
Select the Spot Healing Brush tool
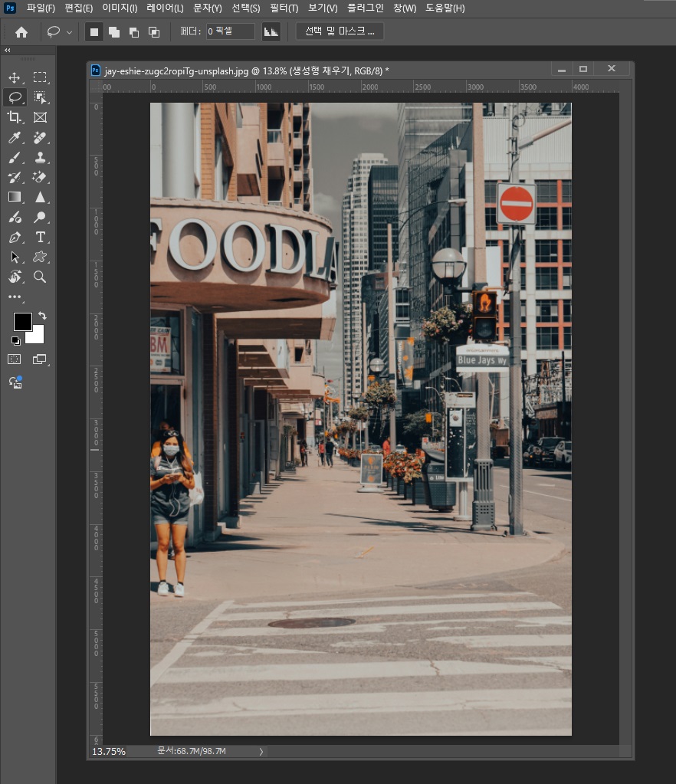[40, 137]
